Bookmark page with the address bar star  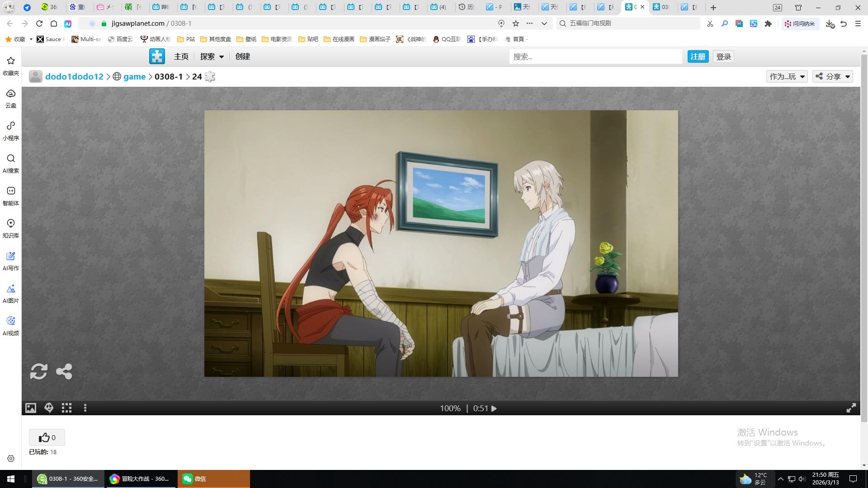(x=516, y=23)
